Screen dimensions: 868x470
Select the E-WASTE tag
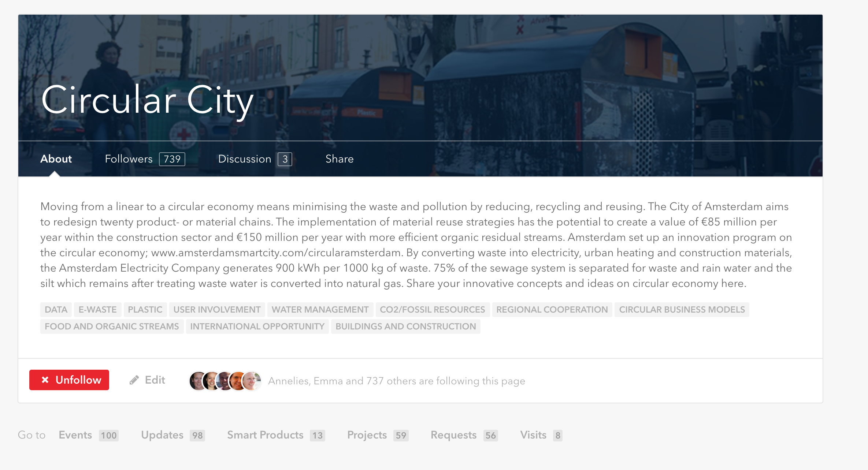point(97,310)
